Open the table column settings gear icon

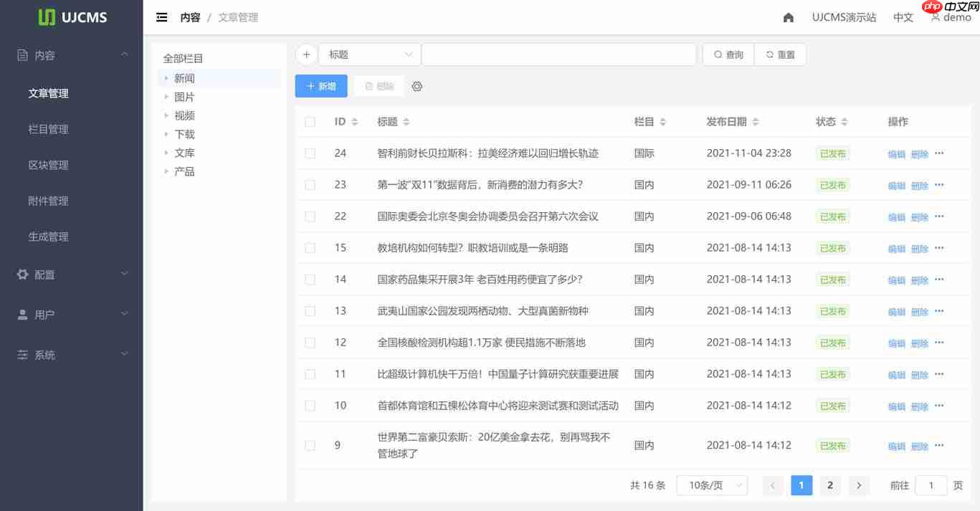[417, 86]
